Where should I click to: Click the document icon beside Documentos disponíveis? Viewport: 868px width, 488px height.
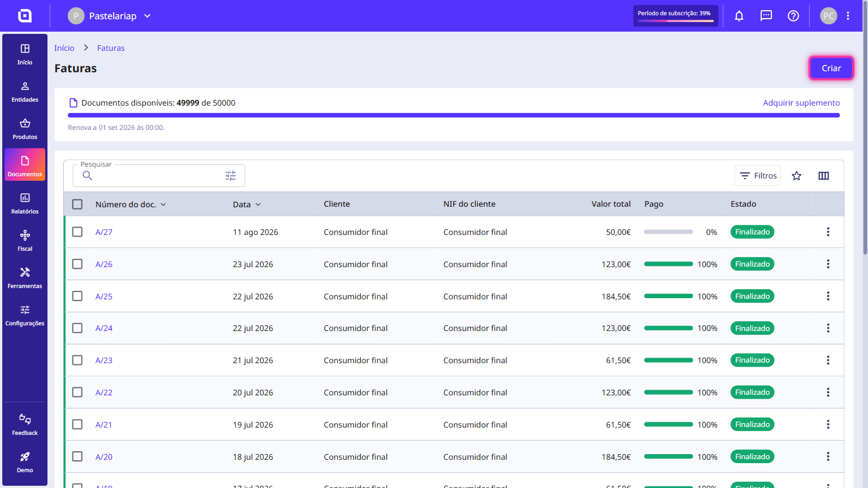click(73, 103)
